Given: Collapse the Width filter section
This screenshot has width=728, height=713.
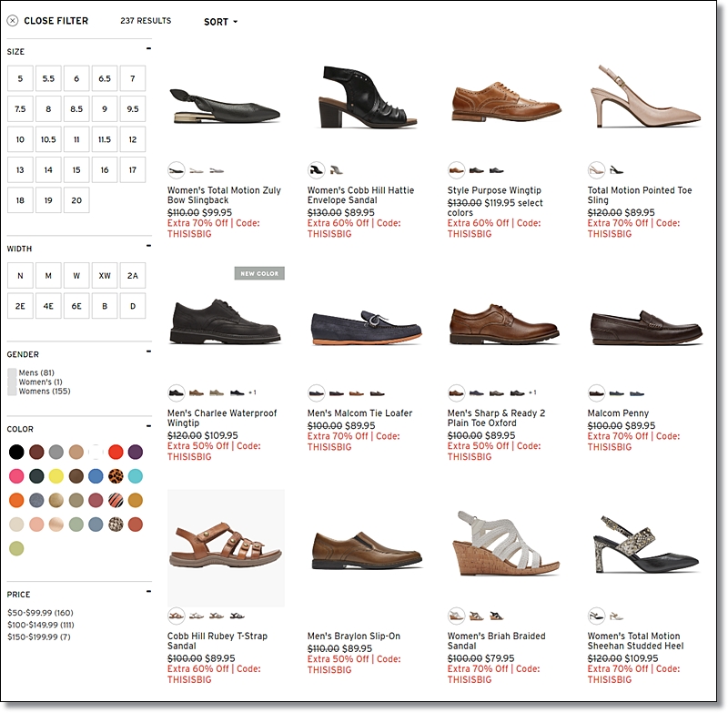Looking at the screenshot, I should (148, 246).
